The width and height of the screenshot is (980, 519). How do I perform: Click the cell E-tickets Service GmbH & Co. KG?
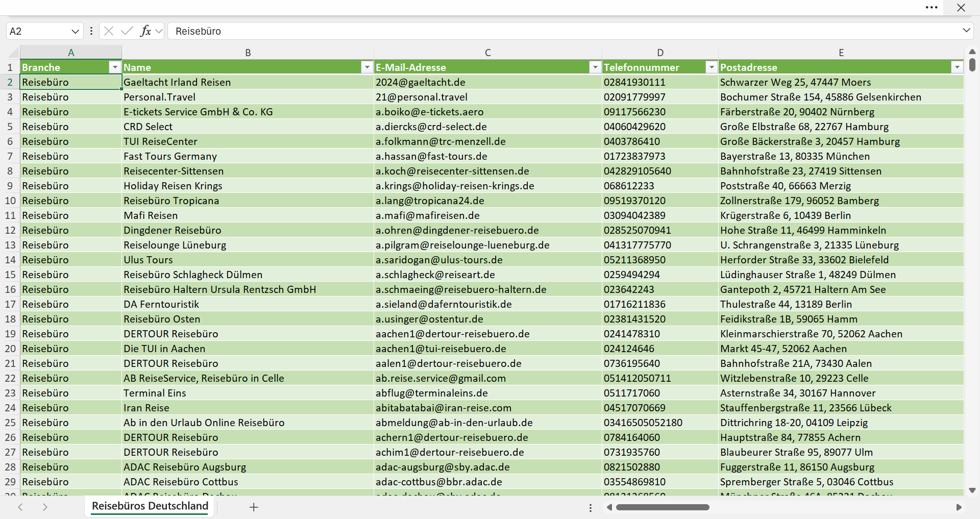(248, 112)
